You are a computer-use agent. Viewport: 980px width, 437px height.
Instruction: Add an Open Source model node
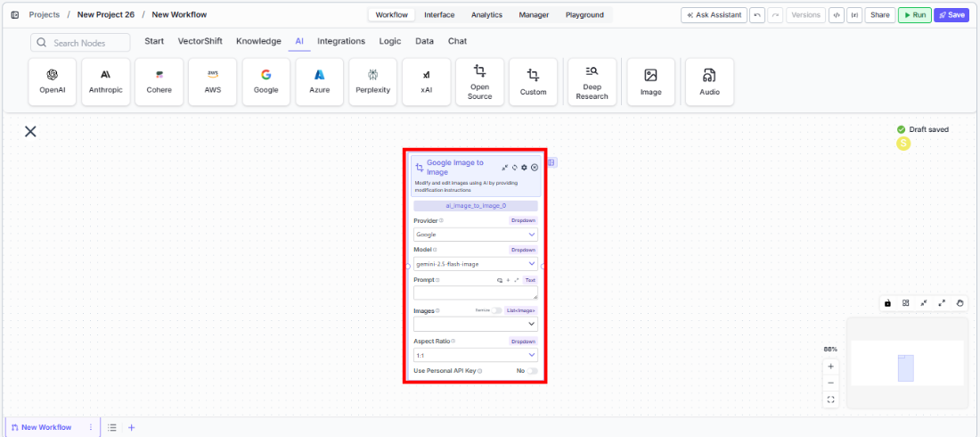[480, 82]
